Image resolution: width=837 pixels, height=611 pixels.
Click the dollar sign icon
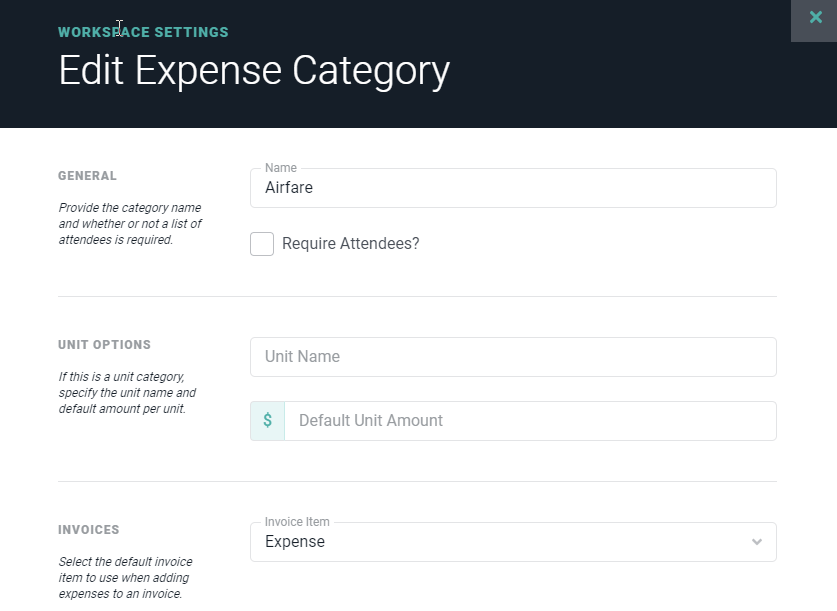(267, 421)
